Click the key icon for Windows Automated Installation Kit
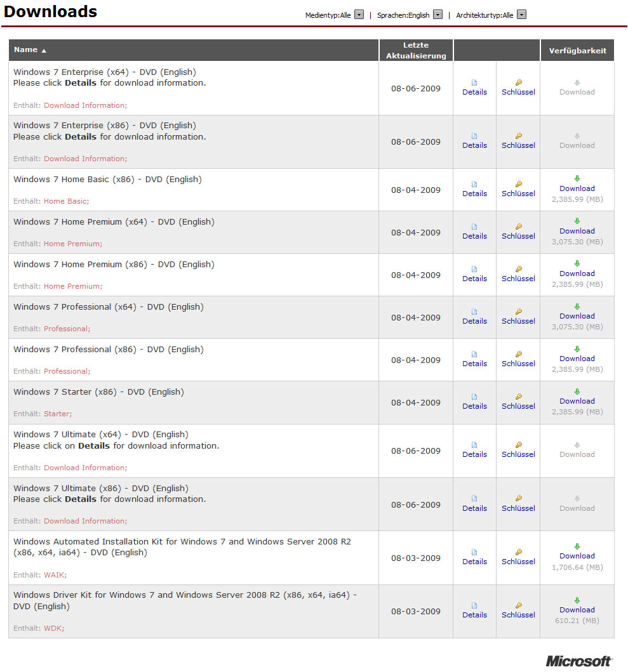628x672 pixels. (519, 552)
